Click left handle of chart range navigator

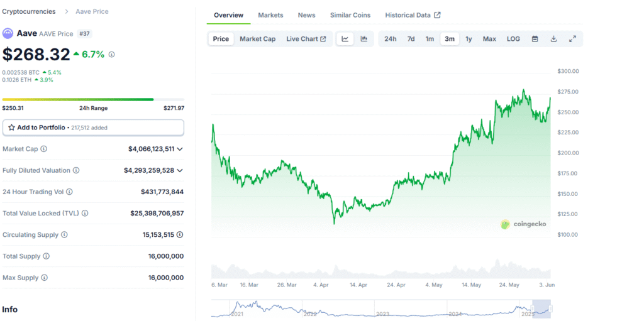click(x=533, y=308)
